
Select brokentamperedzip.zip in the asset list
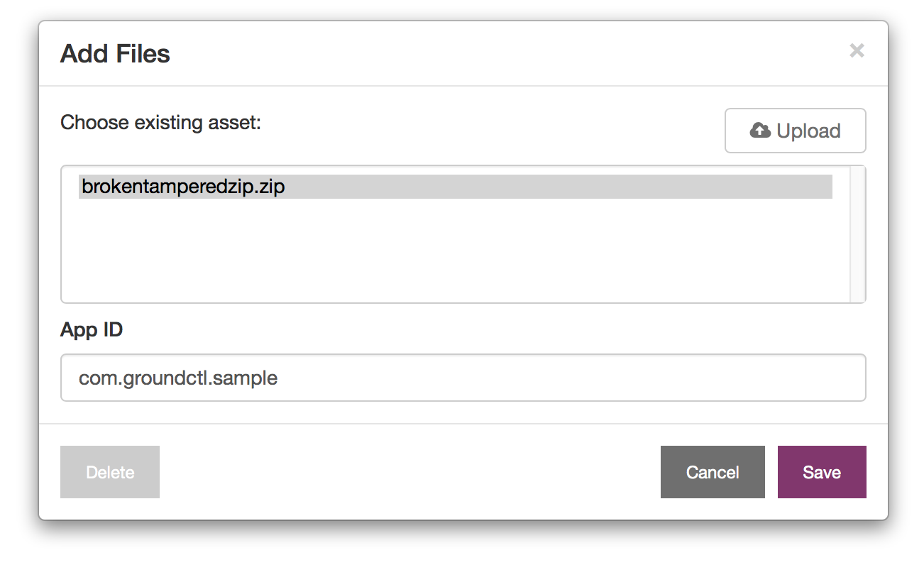point(455,187)
